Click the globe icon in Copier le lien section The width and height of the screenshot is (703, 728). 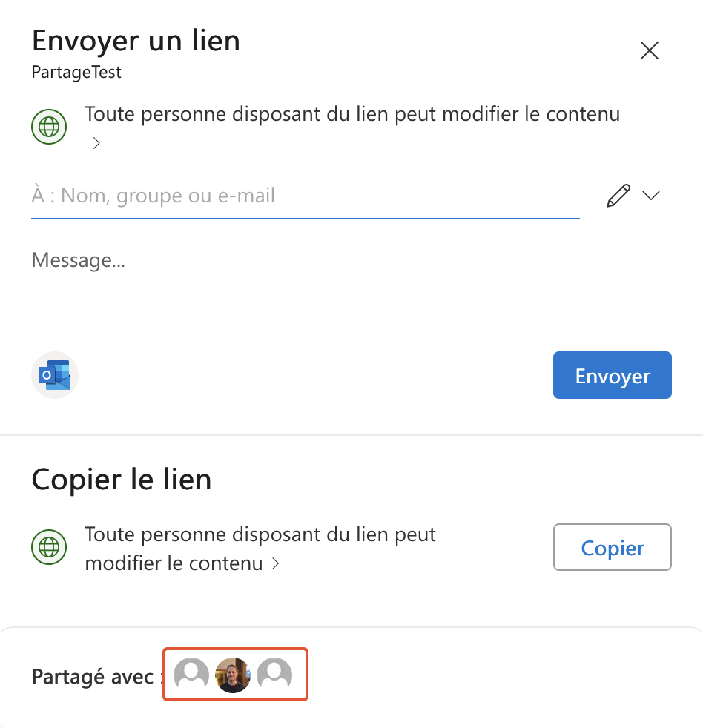[x=49, y=548]
